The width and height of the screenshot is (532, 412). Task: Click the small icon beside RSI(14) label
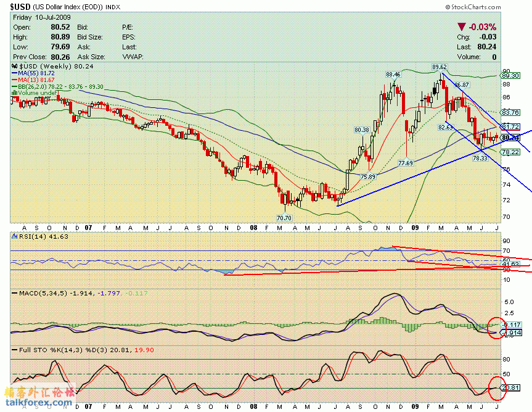point(15,236)
